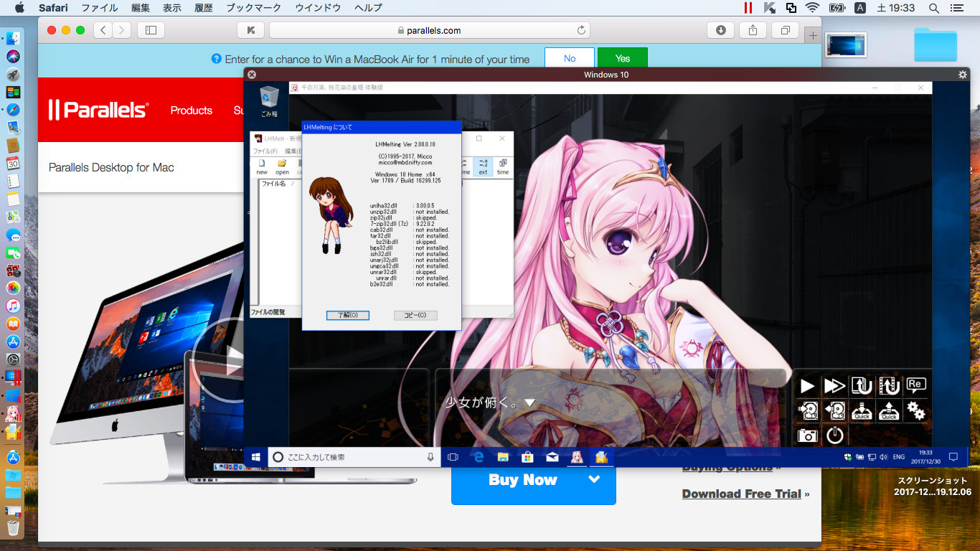Click the scene-rewind film strip icon

(890, 386)
